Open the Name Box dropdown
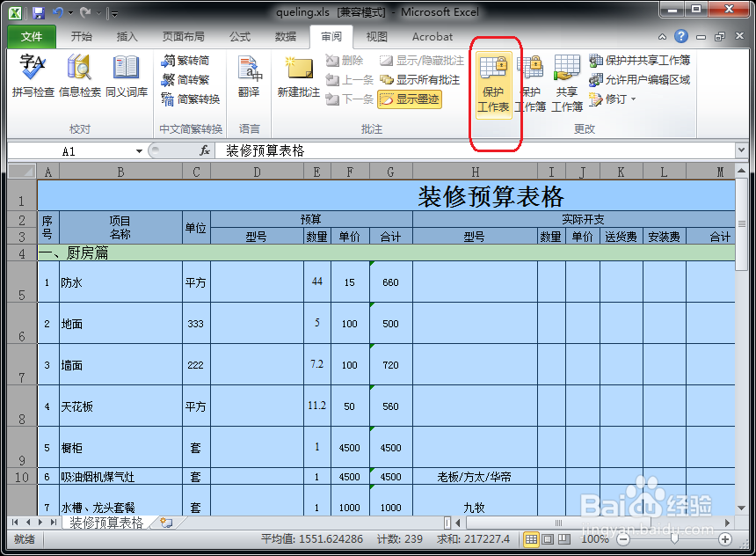 click(141, 150)
